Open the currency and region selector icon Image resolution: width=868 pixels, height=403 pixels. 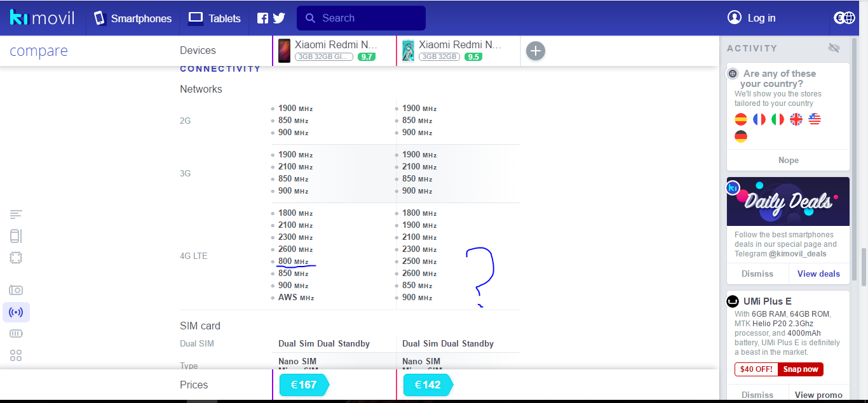tap(844, 18)
